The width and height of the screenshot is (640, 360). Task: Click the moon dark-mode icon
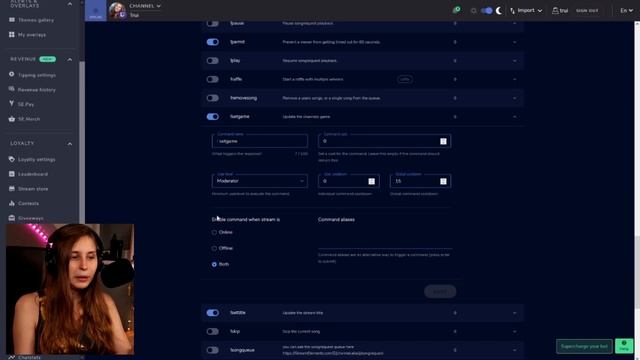click(499, 11)
